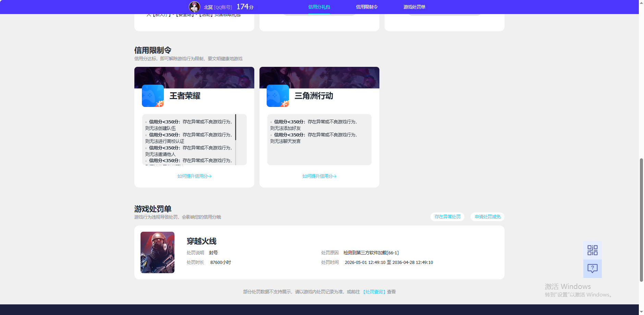Open the 信用分礼包 tab

coord(319,7)
